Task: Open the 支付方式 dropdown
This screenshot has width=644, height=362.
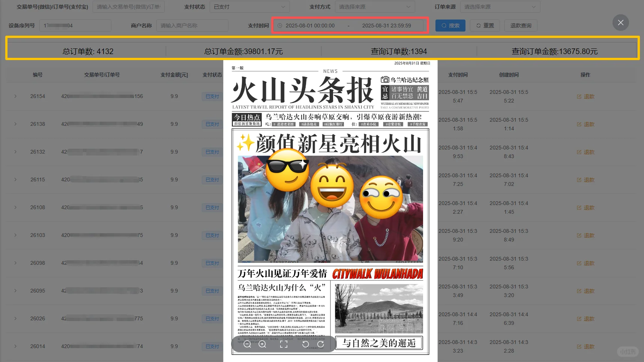Action: coord(374,6)
